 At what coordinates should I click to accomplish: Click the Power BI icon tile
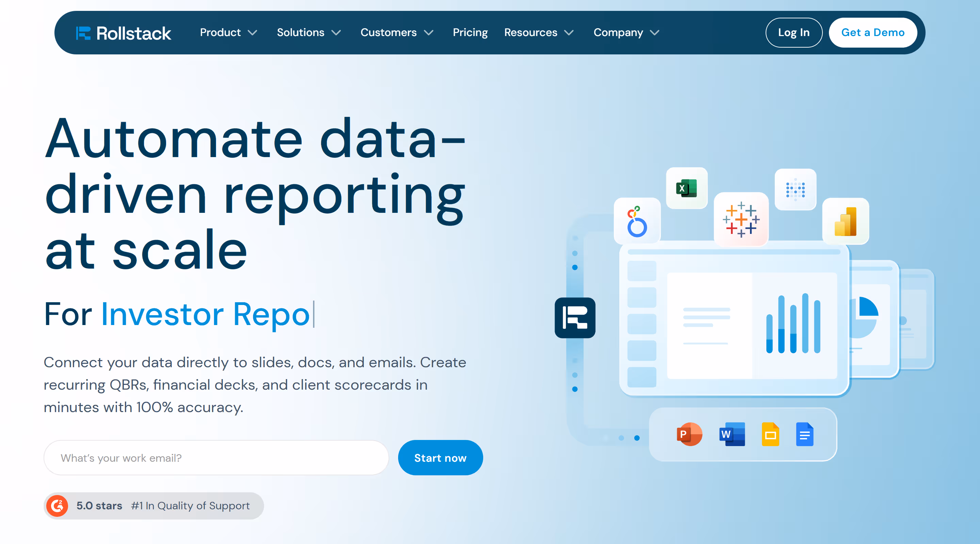pyautogui.click(x=845, y=221)
